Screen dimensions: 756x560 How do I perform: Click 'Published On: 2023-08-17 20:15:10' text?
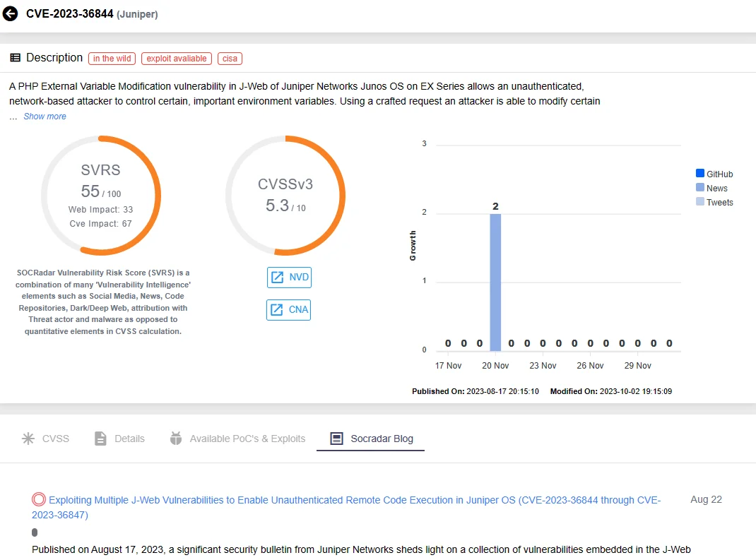point(476,391)
